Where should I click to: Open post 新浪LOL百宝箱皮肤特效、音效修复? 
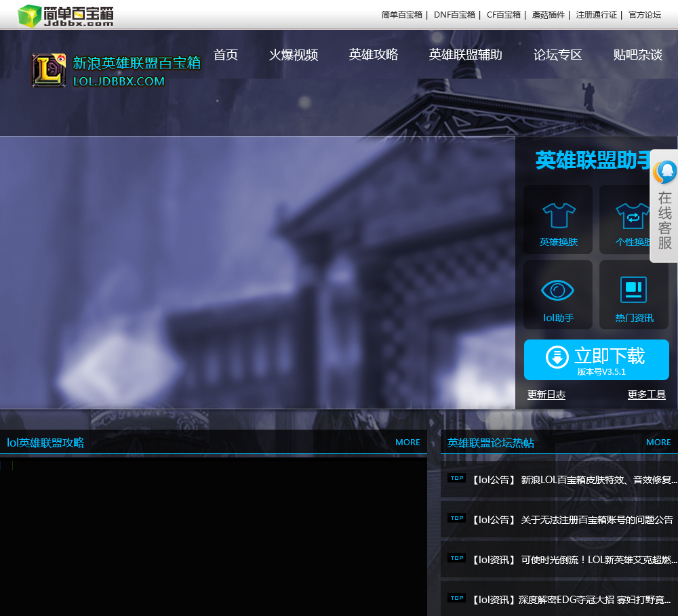click(x=574, y=480)
